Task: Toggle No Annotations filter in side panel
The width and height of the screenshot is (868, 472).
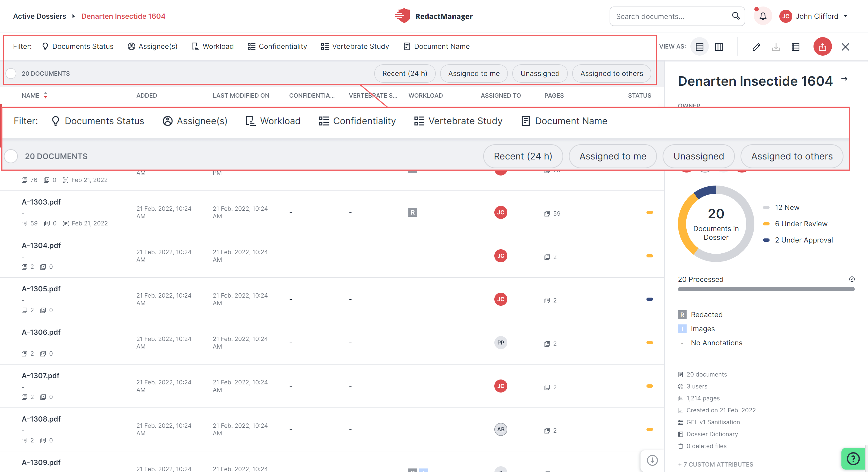Action: pos(710,343)
